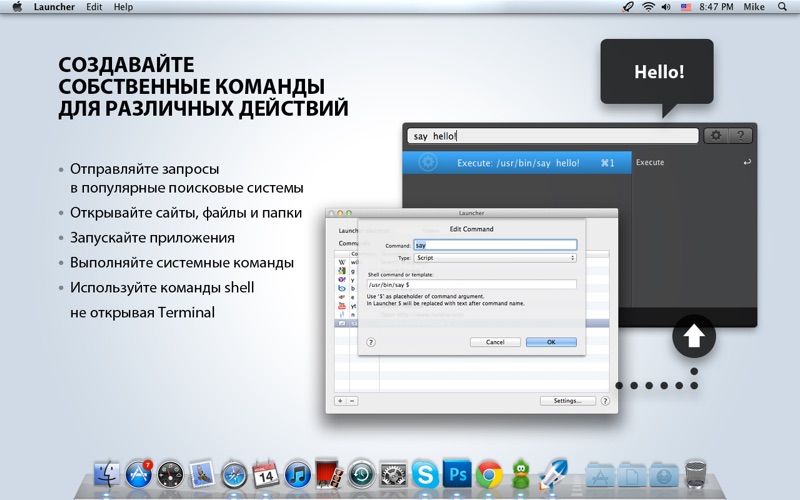Click Cancel in Edit Command dialog
This screenshot has width=800, height=500.
coord(495,342)
